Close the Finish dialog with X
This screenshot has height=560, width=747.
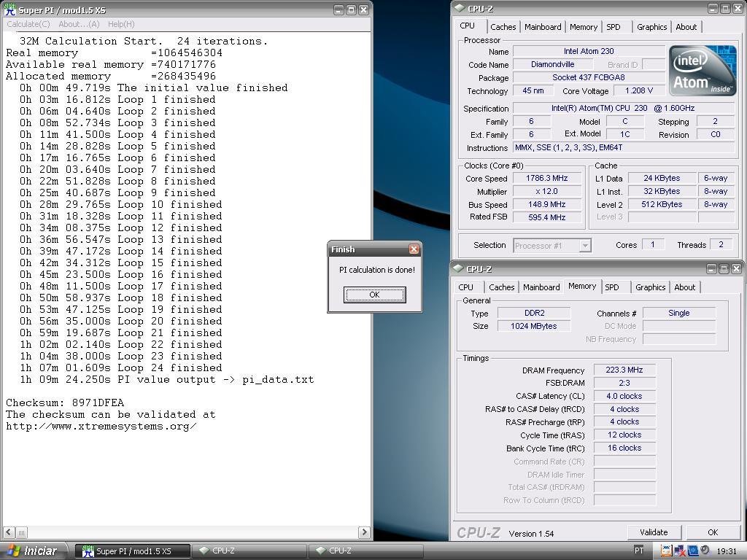pos(414,249)
